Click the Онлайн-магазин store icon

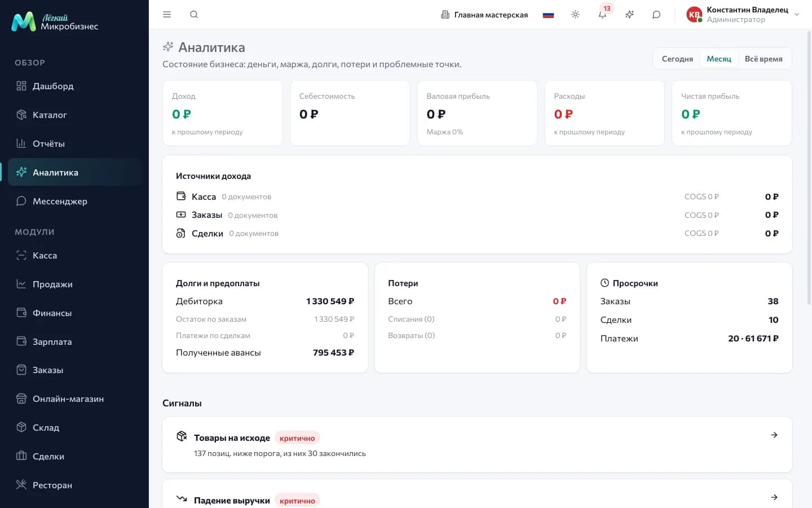pos(21,398)
